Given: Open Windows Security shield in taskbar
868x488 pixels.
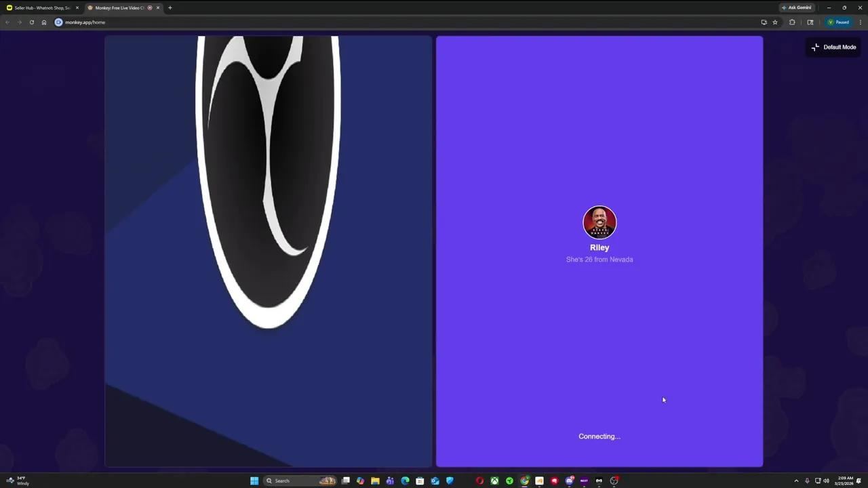Looking at the screenshot, I should (450, 481).
